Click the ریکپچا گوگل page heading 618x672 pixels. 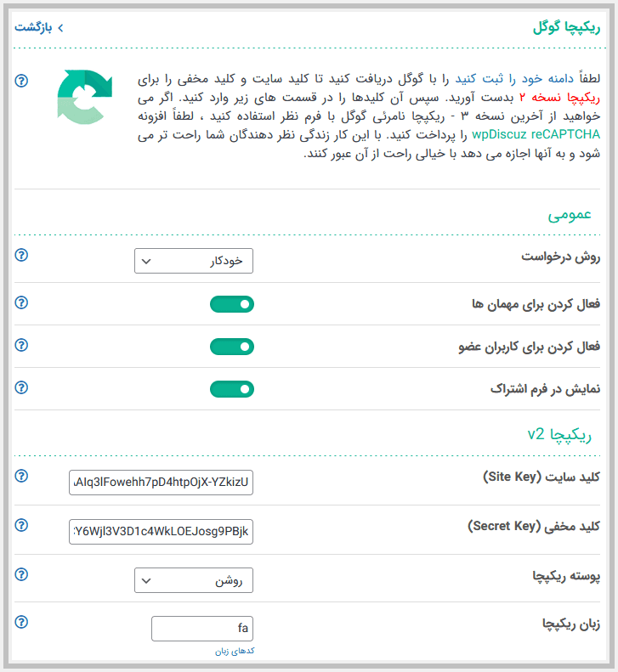566,27
